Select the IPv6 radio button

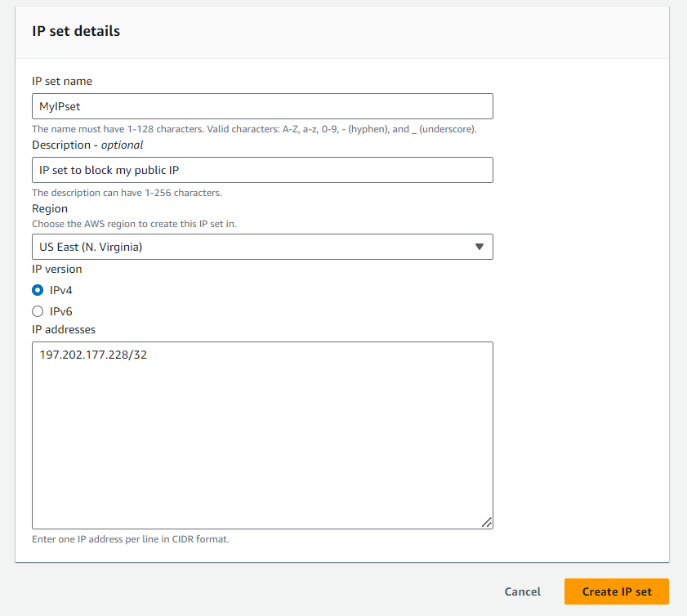38,311
